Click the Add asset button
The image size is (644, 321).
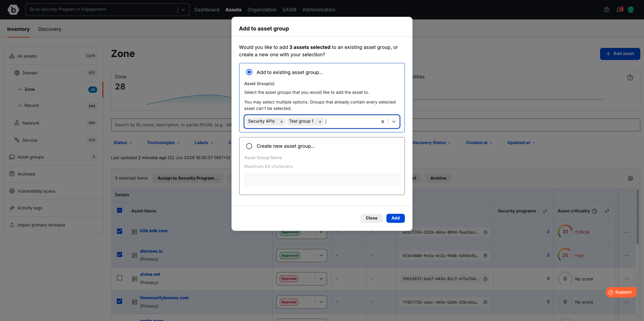point(620,54)
